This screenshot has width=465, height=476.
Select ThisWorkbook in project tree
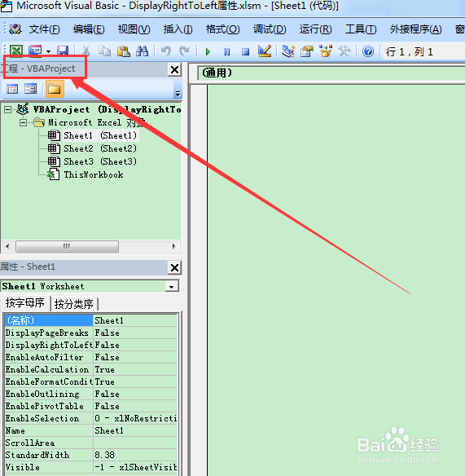coord(94,174)
